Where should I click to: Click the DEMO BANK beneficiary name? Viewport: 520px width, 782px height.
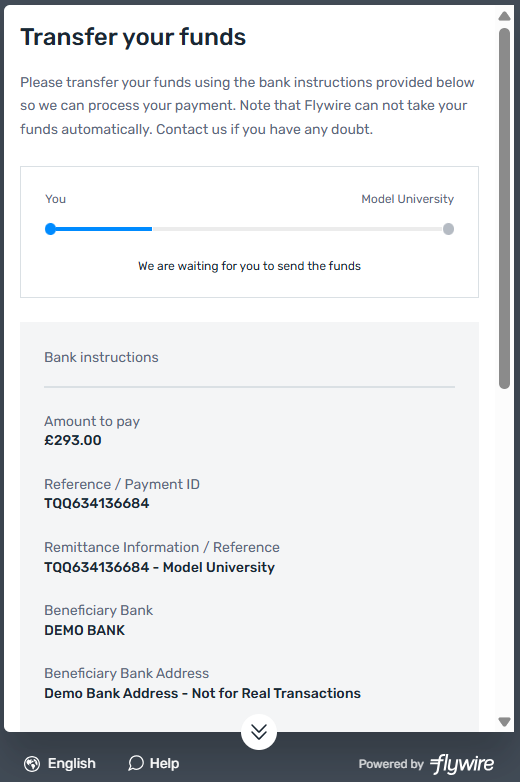point(85,630)
